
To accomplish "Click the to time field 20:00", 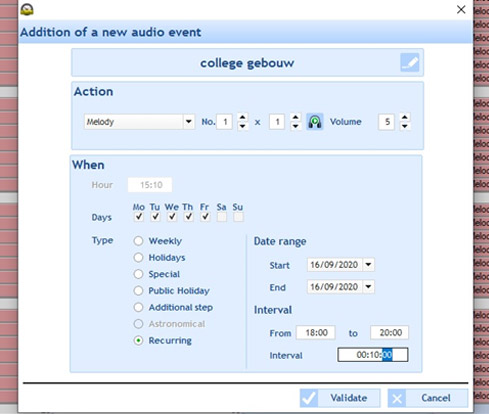I will (389, 332).
